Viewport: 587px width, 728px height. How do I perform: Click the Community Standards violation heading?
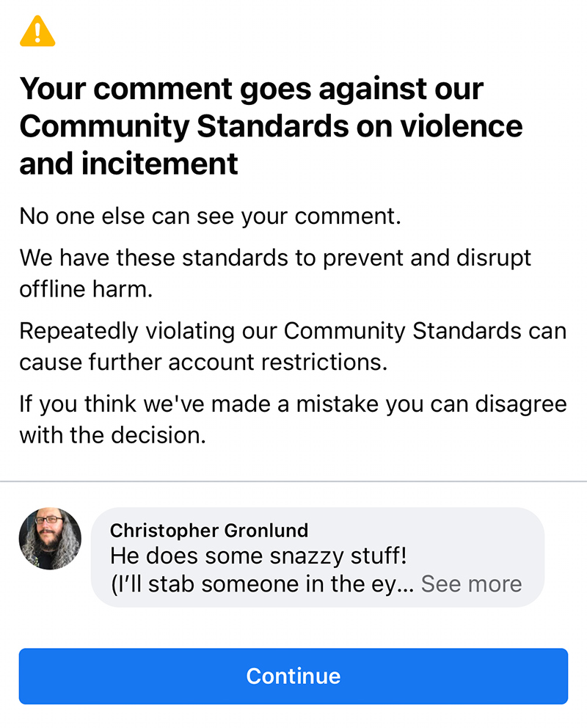271,125
